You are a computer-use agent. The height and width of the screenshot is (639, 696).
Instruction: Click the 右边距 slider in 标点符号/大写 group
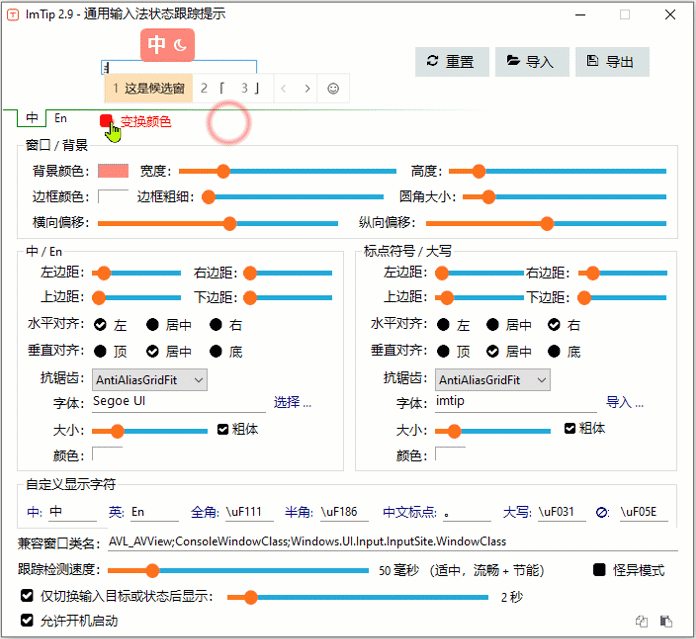622,273
